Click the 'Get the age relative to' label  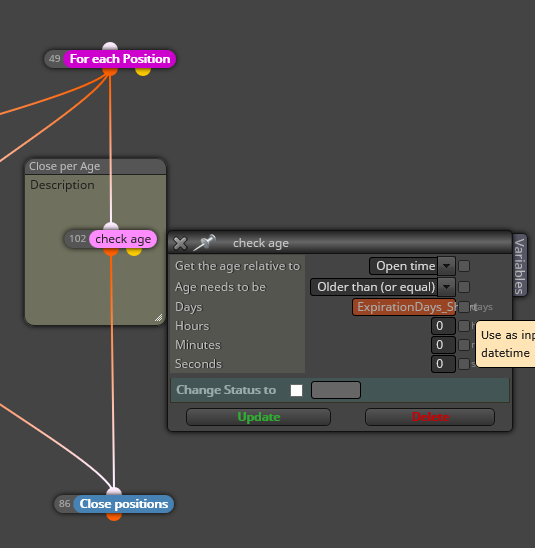[238, 266]
